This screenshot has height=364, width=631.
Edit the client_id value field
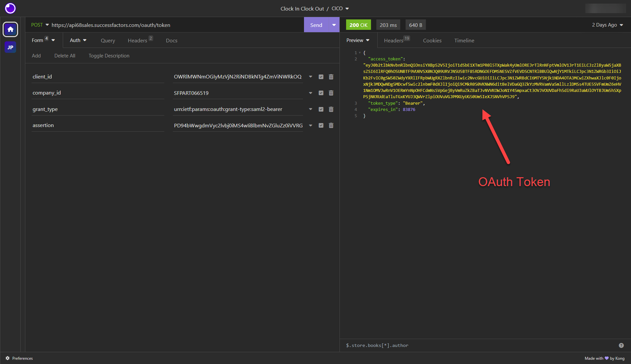tap(238, 77)
